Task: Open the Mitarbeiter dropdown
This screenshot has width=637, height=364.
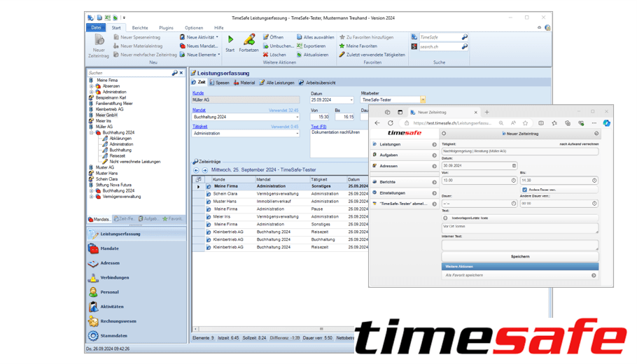Action: pyautogui.click(x=423, y=100)
